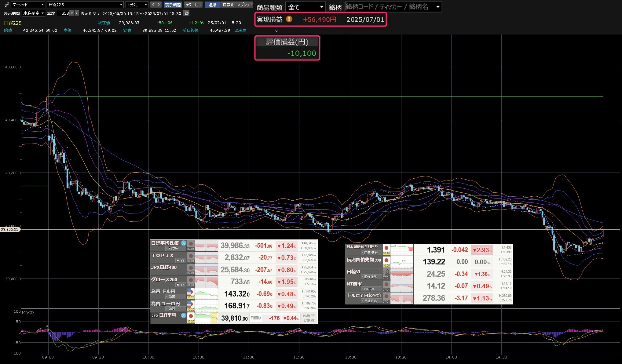Click the flag icon in ドル建て日経平均 row
This screenshot has height=364, width=622.
tap(386, 296)
